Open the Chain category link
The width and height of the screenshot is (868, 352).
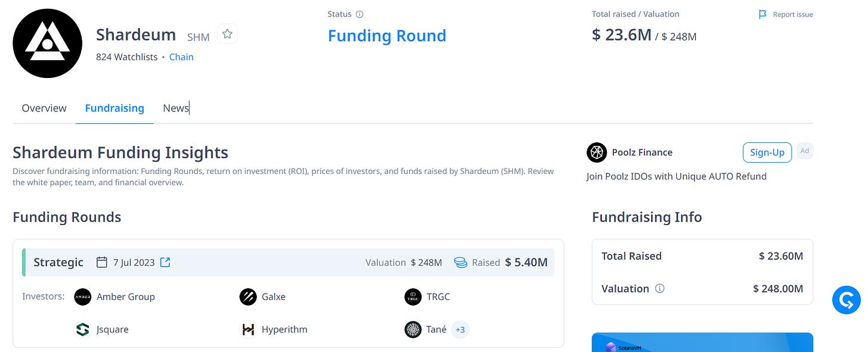coord(181,57)
